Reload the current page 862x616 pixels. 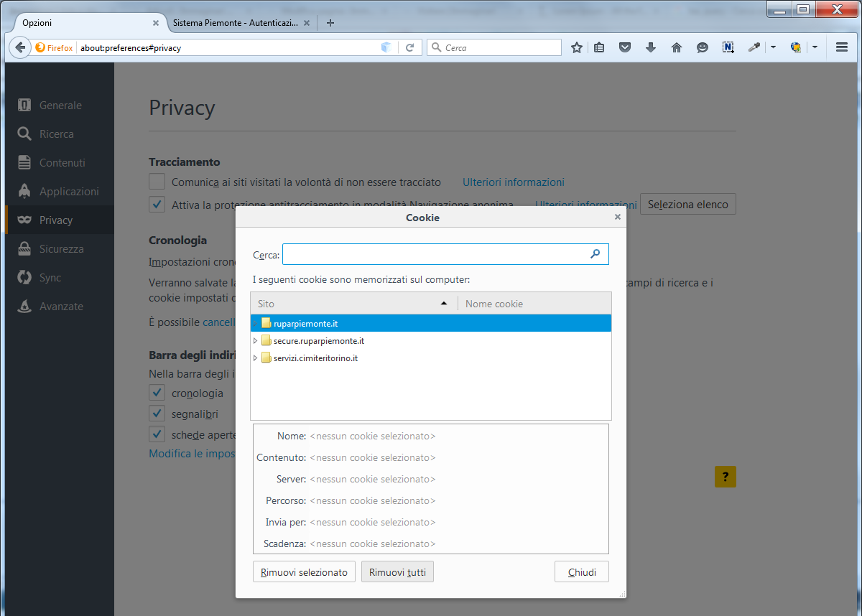click(410, 47)
